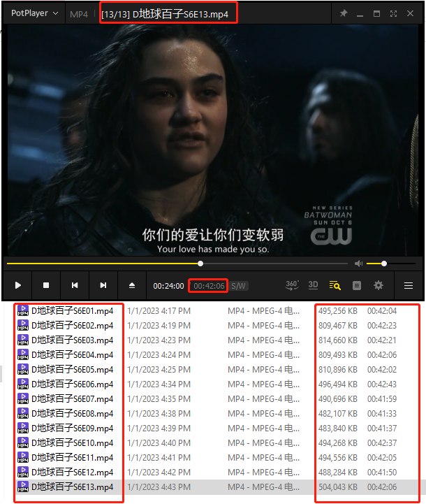Select D地球百子S6E07.mp4 in the file list

tap(66, 399)
